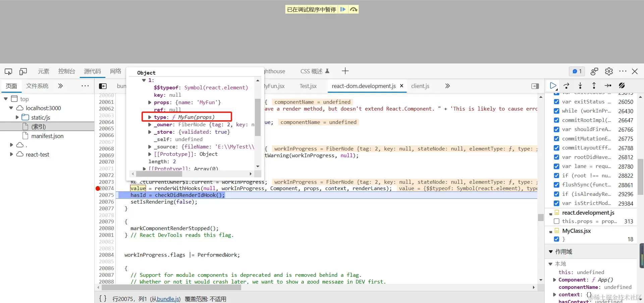Step out of current function
This screenshot has width=644, height=303.
point(594,86)
